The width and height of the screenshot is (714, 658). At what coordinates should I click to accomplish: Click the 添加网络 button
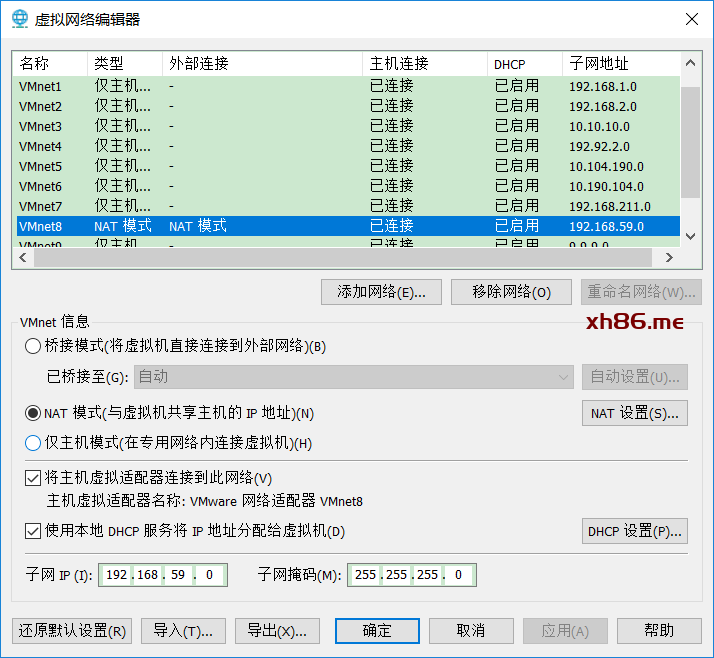pos(381,292)
